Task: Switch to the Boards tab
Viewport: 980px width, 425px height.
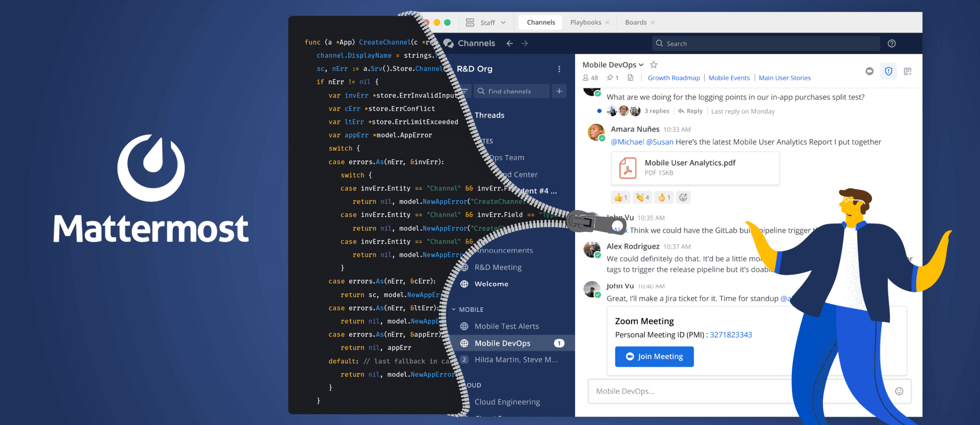Action: 636,22
